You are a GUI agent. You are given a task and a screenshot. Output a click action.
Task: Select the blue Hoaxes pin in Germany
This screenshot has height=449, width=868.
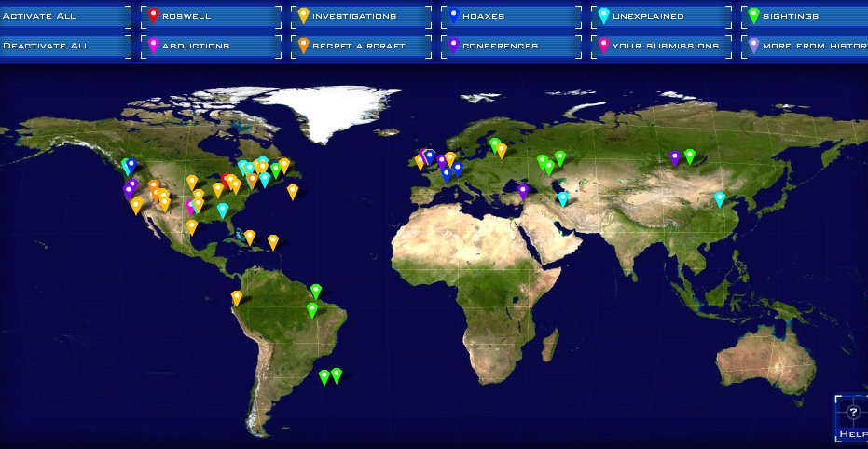pos(457,170)
